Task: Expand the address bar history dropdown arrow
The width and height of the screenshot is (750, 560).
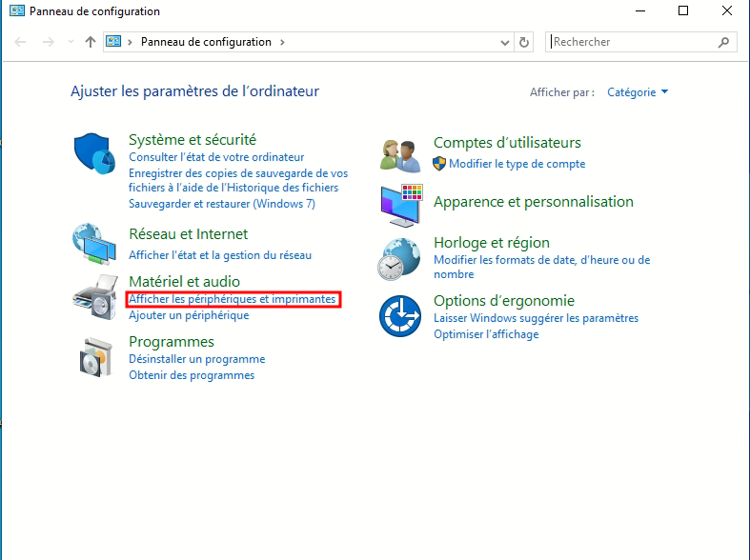Action: pyautogui.click(x=505, y=43)
